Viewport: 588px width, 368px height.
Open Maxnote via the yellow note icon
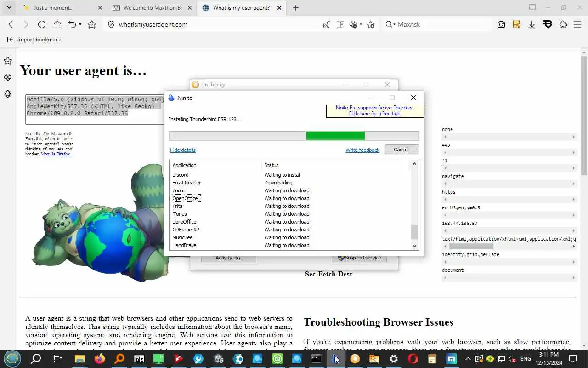517,24
